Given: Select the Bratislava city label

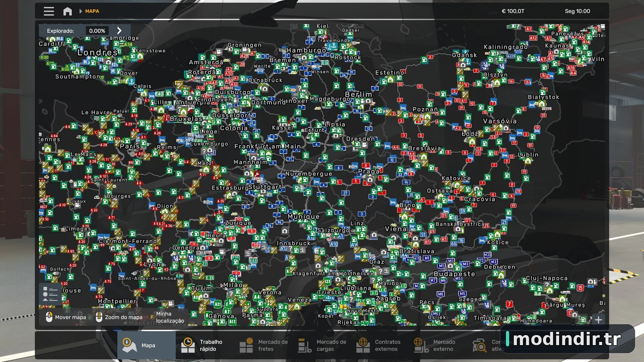Looking at the screenshot, I should (417, 251).
